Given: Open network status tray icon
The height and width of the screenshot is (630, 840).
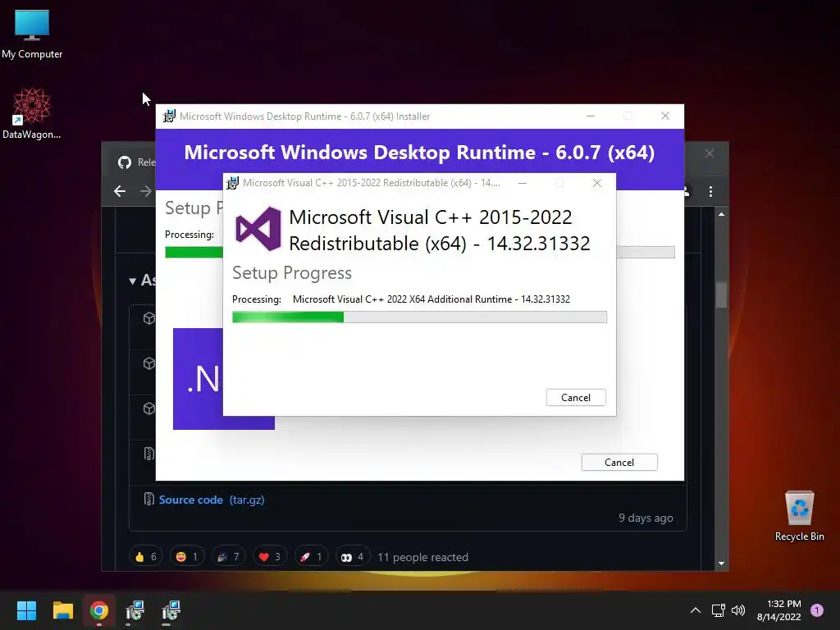Looking at the screenshot, I should click(718, 610).
